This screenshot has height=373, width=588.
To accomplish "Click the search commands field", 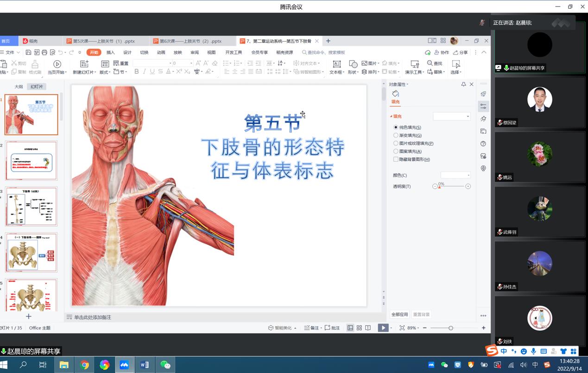I will [x=324, y=52].
